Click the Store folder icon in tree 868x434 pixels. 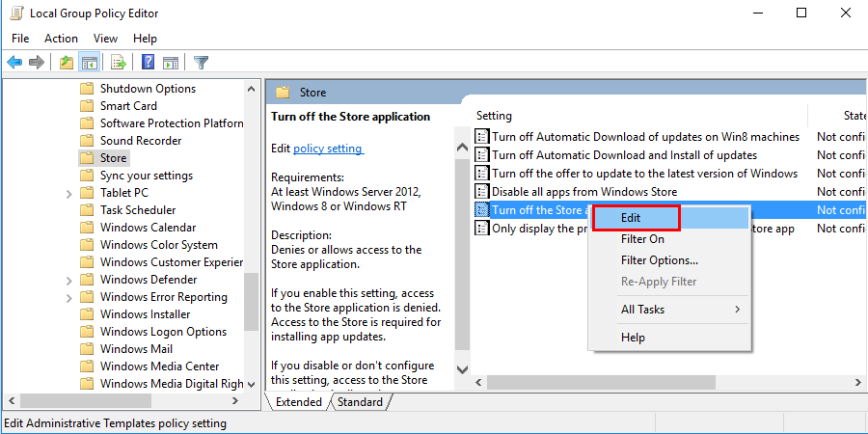(x=87, y=158)
